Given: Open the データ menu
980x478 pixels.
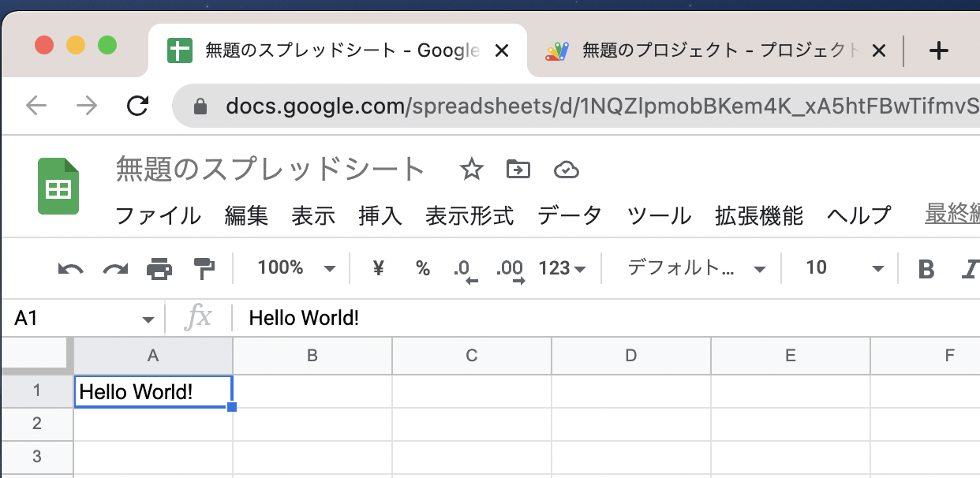Looking at the screenshot, I should (x=570, y=215).
